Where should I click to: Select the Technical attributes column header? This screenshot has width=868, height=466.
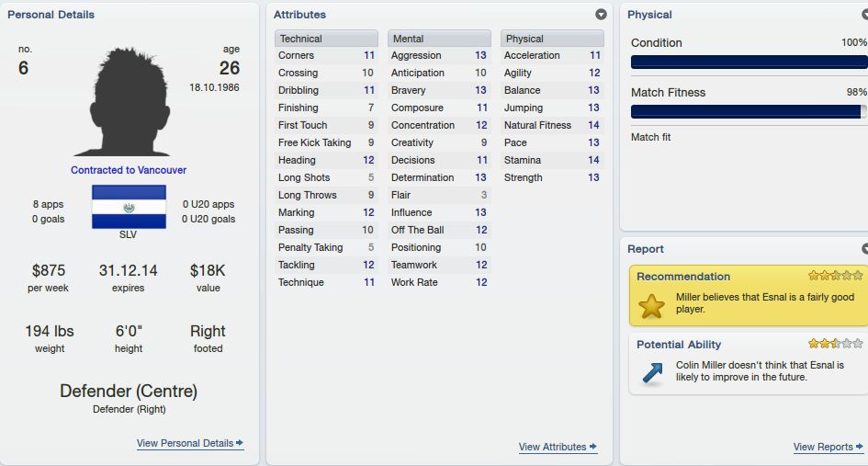(326, 39)
